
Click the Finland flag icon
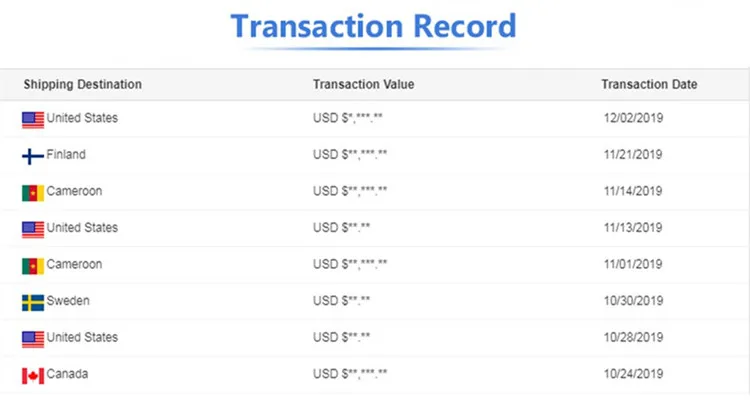33,156
